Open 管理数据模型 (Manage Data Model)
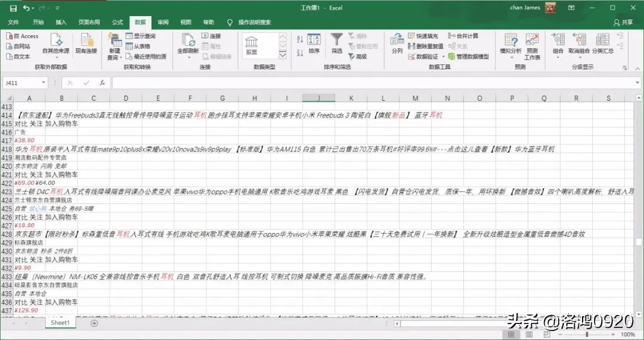 click(468, 57)
